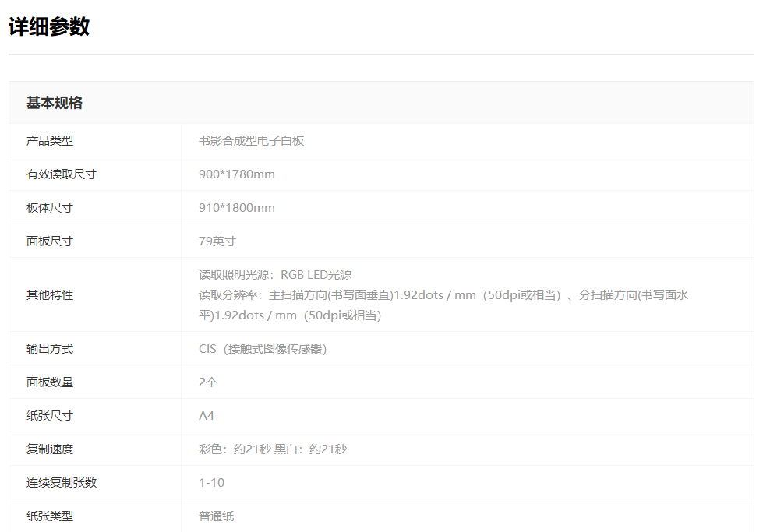
Task: Select the 910*1800mm value
Action: pyautogui.click(x=236, y=208)
